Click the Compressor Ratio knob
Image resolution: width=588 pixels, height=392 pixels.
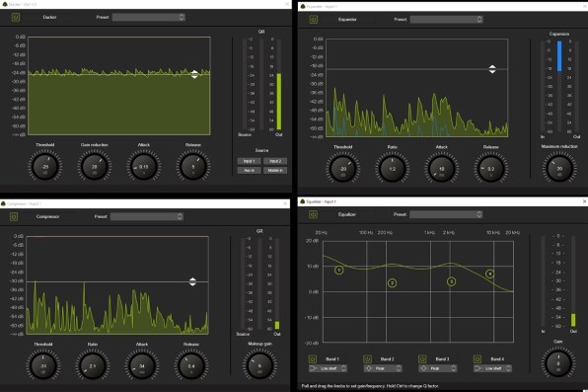[x=93, y=365]
